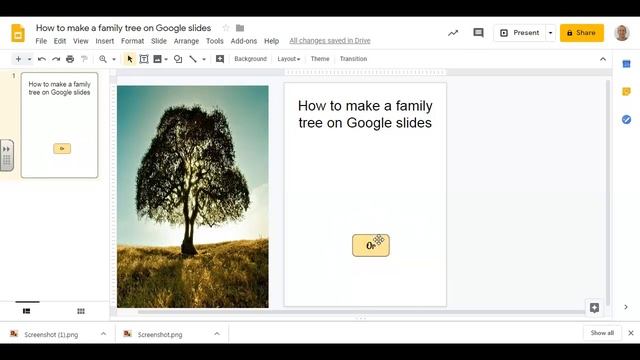
Task: Print the presentation
Action: (70, 59)
